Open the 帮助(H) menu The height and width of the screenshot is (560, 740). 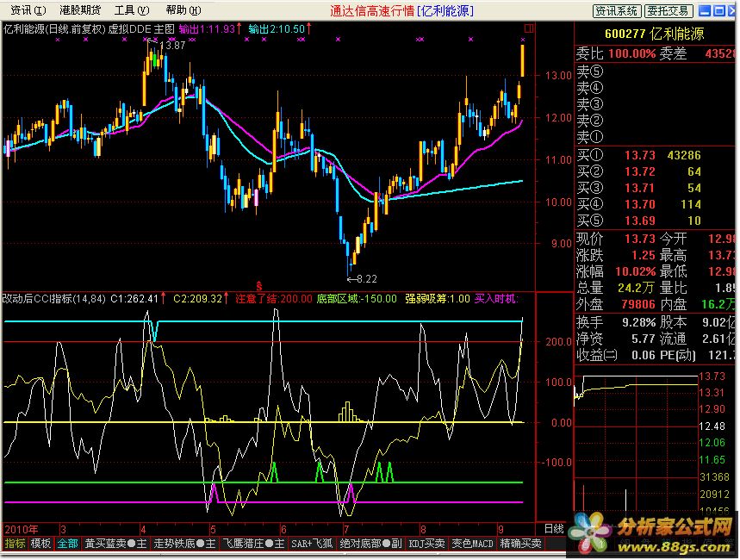coord(183,10)
